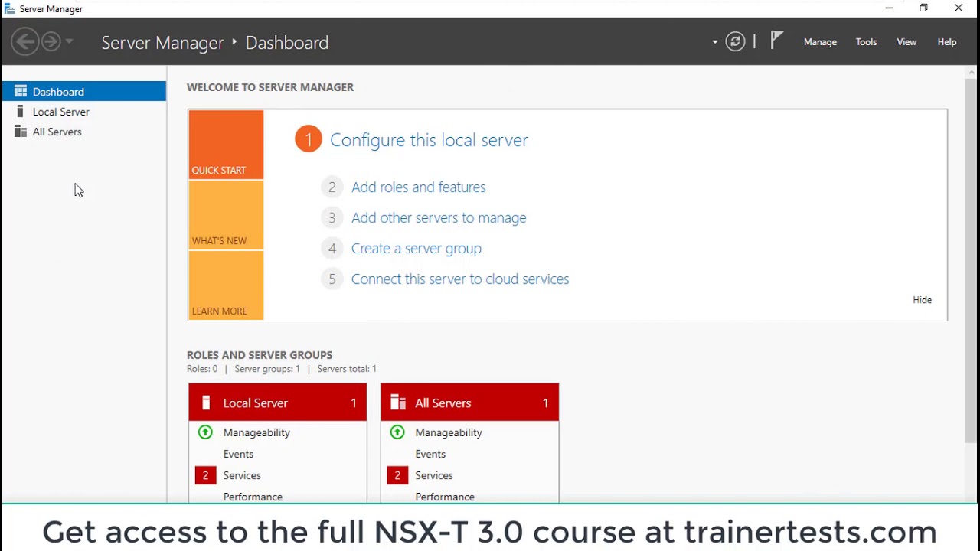Viewport: 980px width, 551px height.
Task: Click red 2 Services badge in Local Server tile
Action: click(205, 475)
